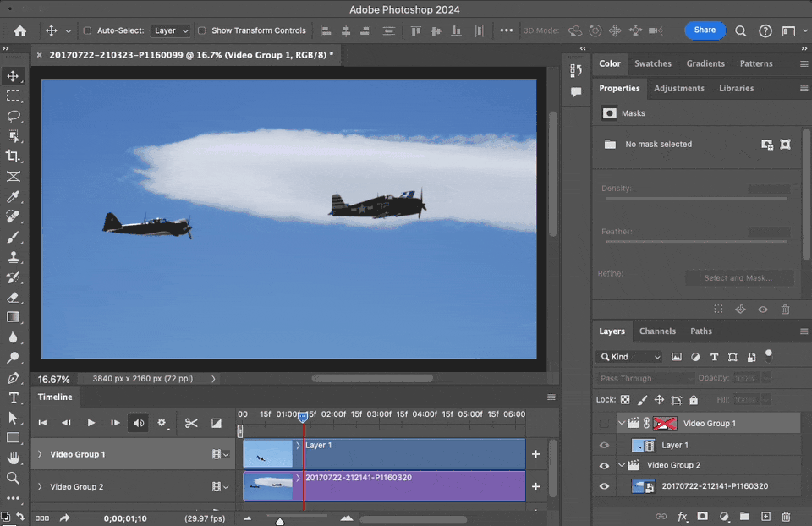Enable the Auto-Select checkbox
812x526 pixels.
87,30
